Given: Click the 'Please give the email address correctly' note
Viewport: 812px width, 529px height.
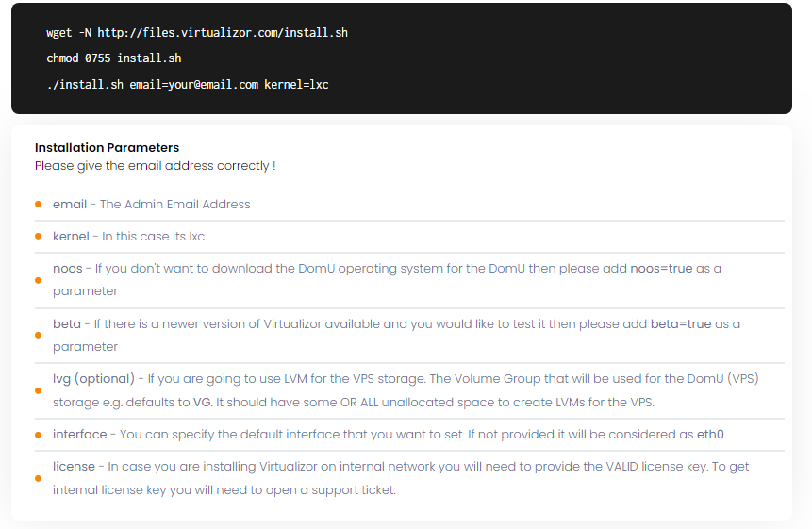Looking at the screenshot, I should [x=156, y=166].
